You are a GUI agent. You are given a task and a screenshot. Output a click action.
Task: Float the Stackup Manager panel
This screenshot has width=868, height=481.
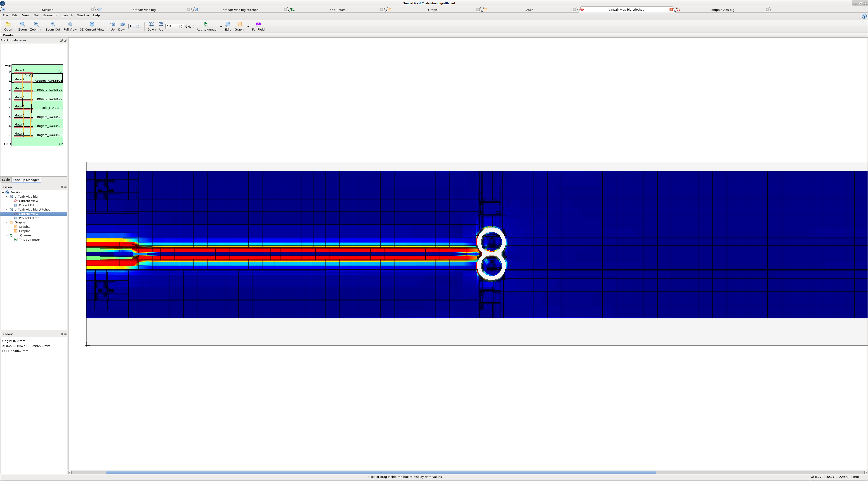coord(61,40)
